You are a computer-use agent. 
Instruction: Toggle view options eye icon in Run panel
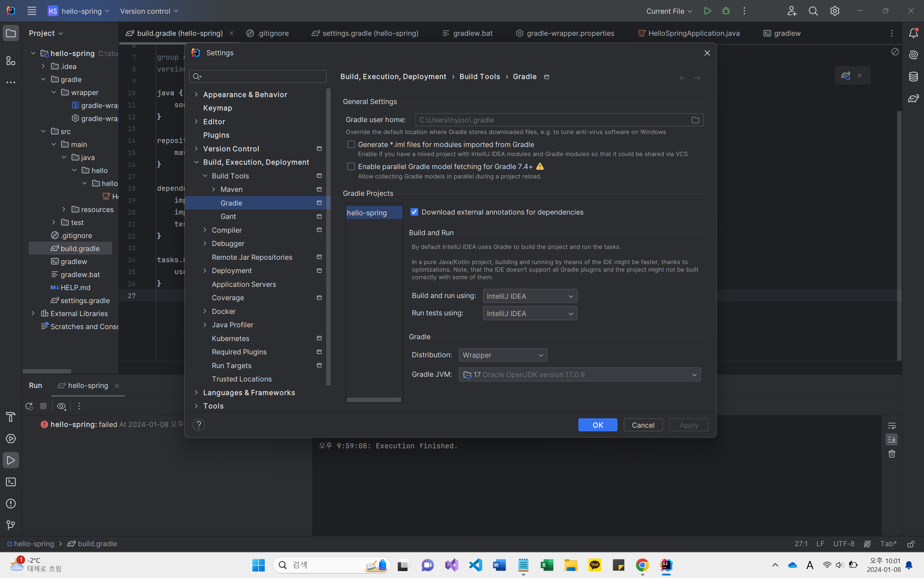click(61, 406)
